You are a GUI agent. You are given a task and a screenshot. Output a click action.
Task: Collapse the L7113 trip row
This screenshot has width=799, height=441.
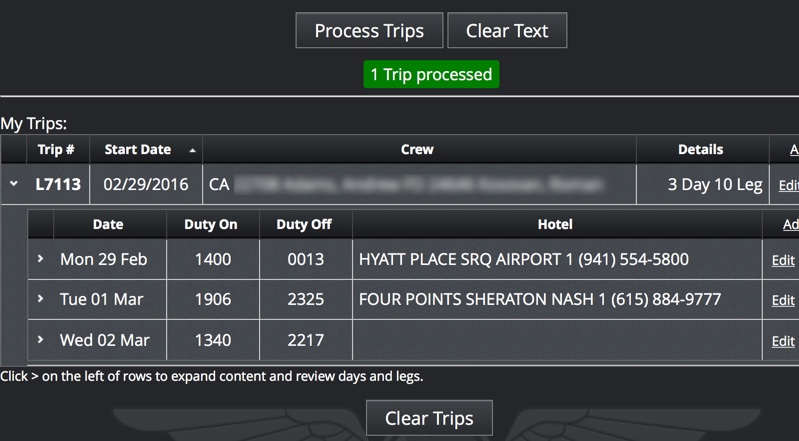point(14,184)
